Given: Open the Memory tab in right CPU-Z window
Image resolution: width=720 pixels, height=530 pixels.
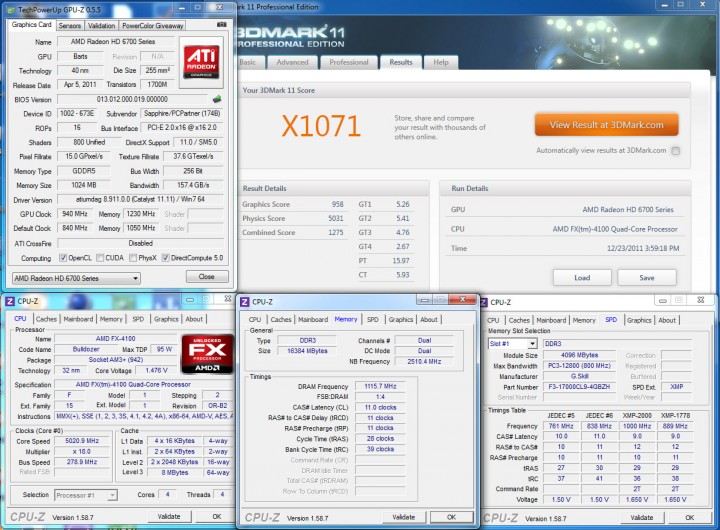Looking at the screenshot, I should point(584,320).
